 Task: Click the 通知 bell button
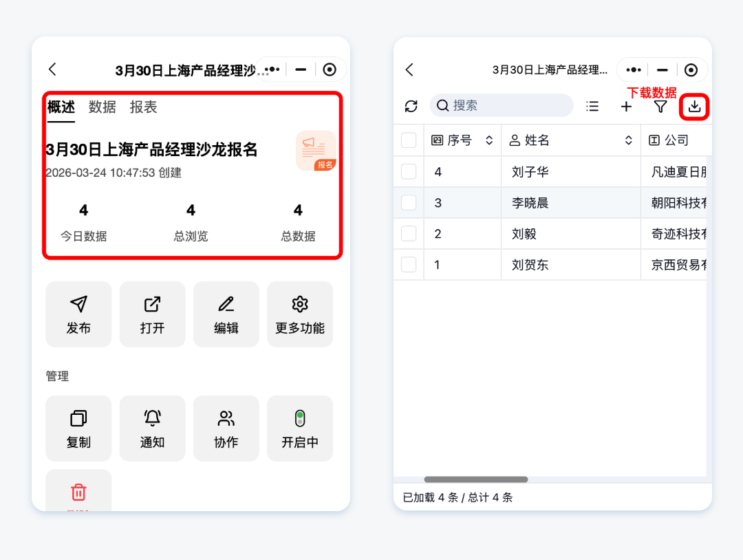pyautogui.click(x=152, y=428)
